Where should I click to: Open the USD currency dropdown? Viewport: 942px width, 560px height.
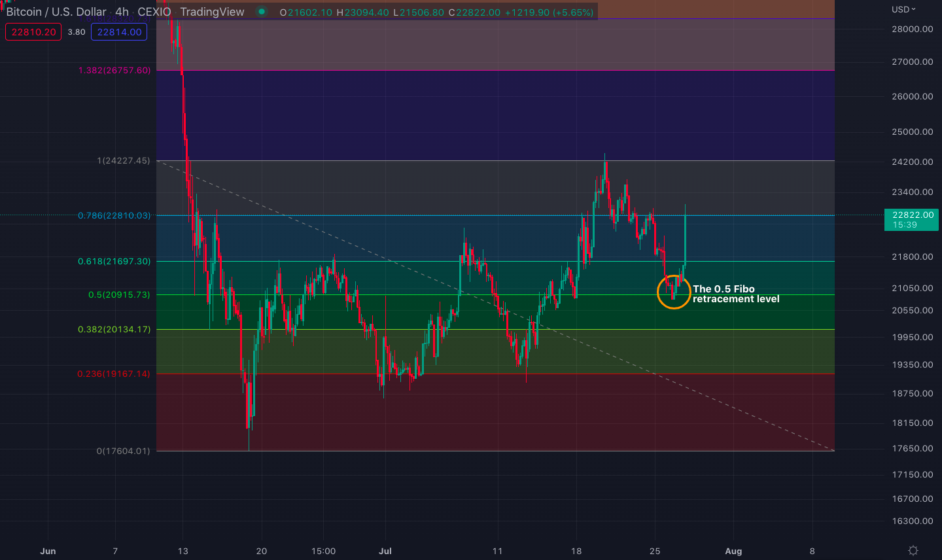[904, 9]
